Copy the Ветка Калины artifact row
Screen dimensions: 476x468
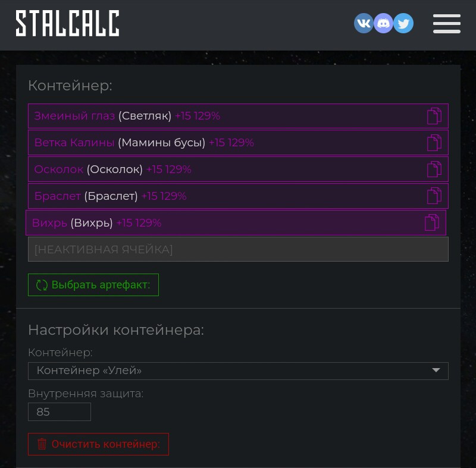(x=434, y=143)
